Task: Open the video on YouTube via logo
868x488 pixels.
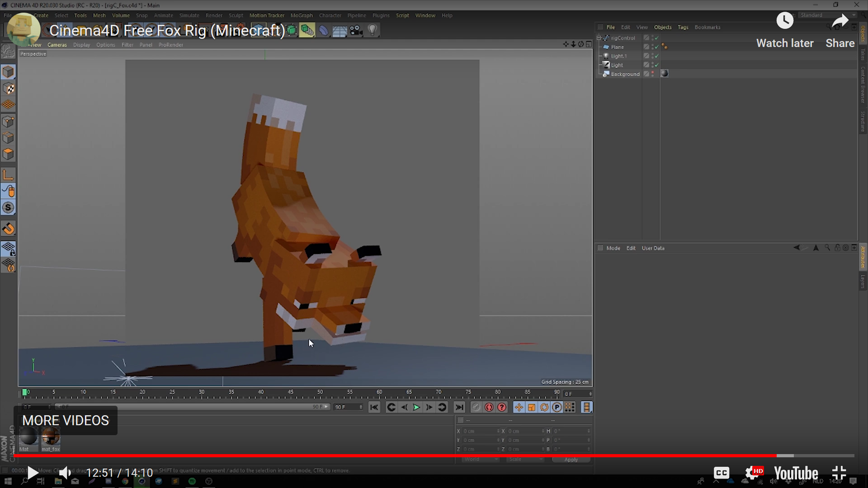Action: coord(796,473)
